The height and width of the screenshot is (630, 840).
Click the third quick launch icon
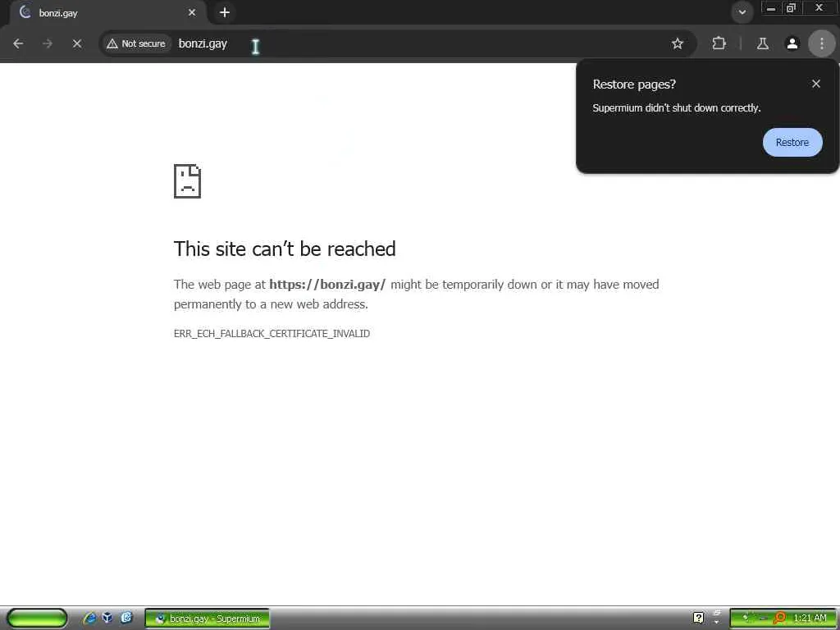126,618
